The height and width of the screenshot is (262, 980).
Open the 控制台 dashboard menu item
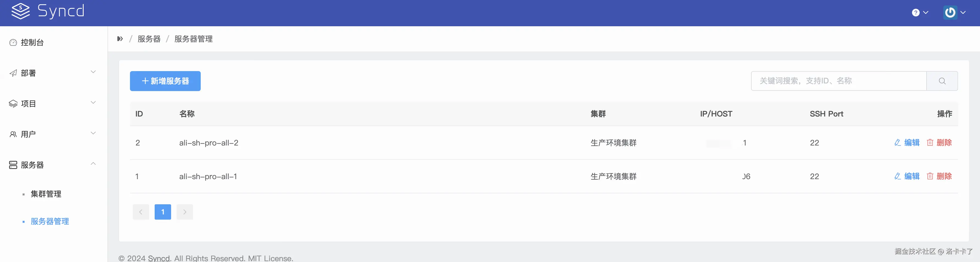[32, 43]
